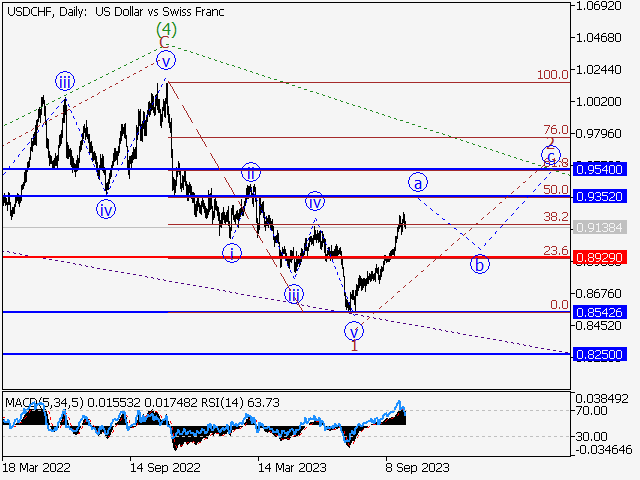Click the 14 Sep 2022 date label
Image resolution: width=640 pixels, height=480 pixels.
[165, 467]
